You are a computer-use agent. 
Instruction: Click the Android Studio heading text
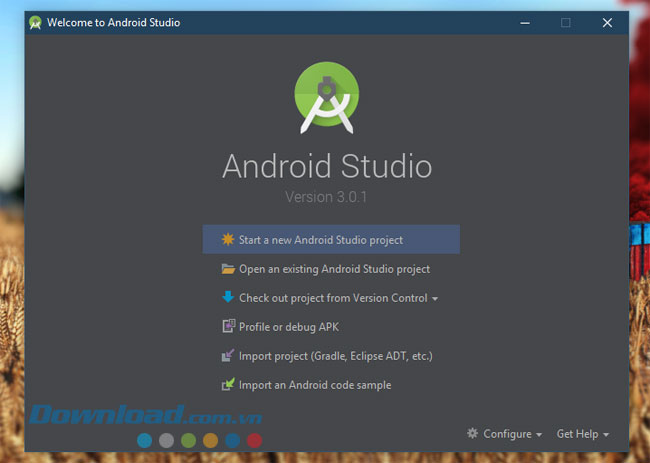click(x=327, y=166)
